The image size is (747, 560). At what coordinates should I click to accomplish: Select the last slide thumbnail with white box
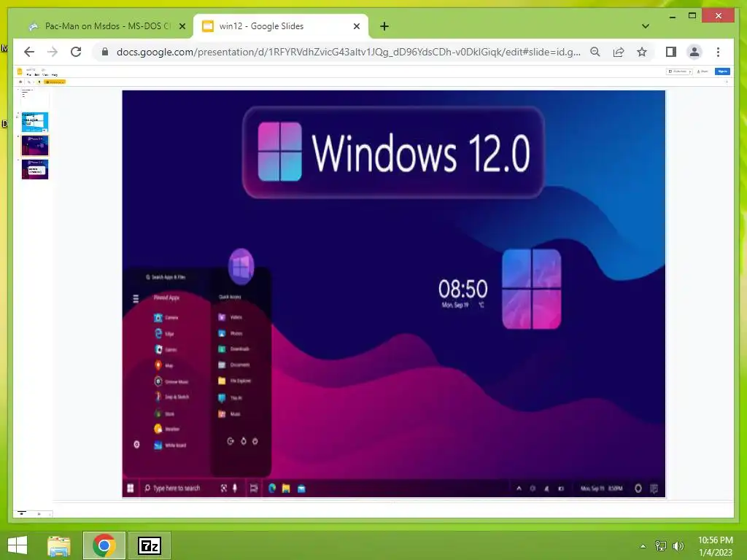click(35, 169)
